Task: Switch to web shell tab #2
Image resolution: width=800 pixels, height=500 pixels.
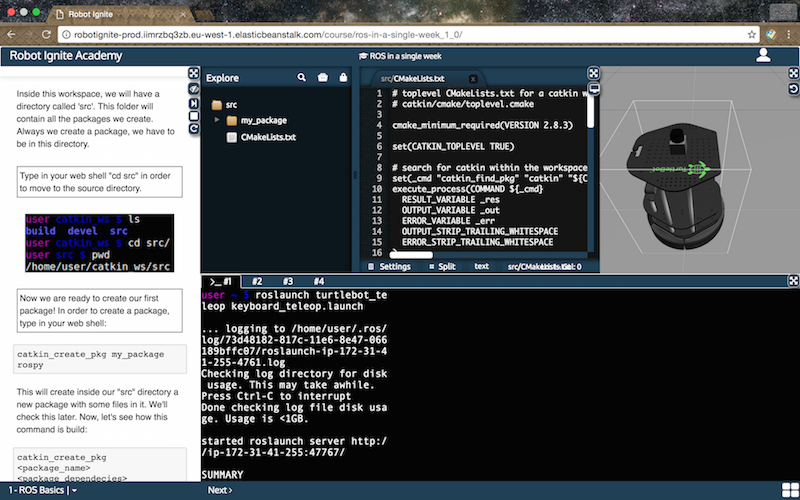Action: [x=257, y=281]
